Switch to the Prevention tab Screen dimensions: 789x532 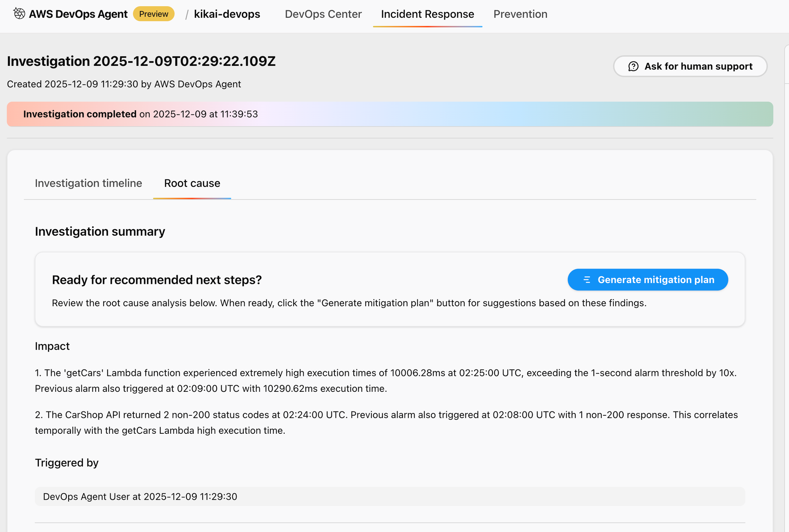point(520,14)
